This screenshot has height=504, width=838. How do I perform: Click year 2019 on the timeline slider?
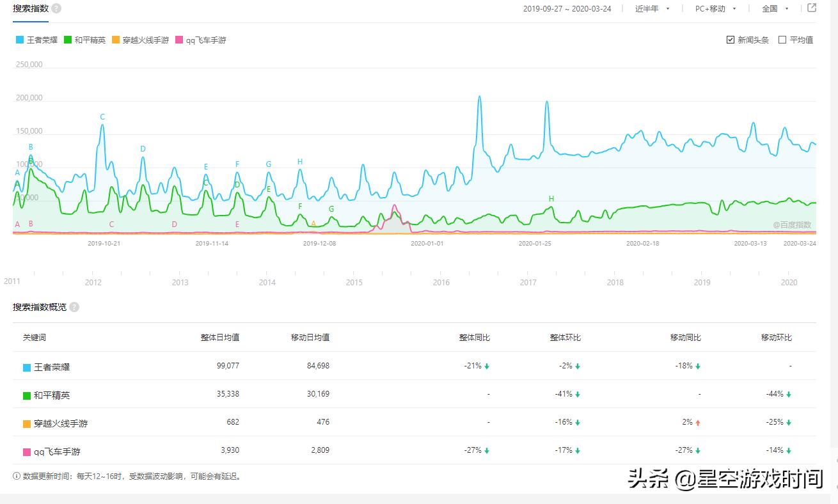702,282
